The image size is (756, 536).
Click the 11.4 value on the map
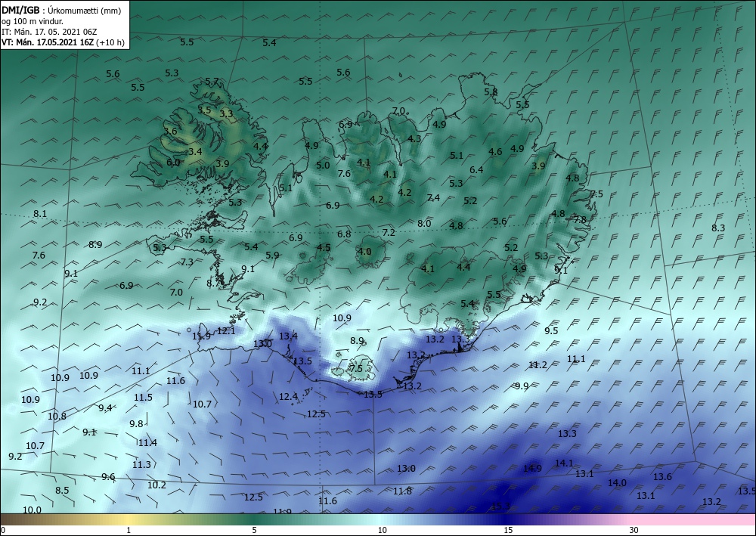tap(147, 442)
